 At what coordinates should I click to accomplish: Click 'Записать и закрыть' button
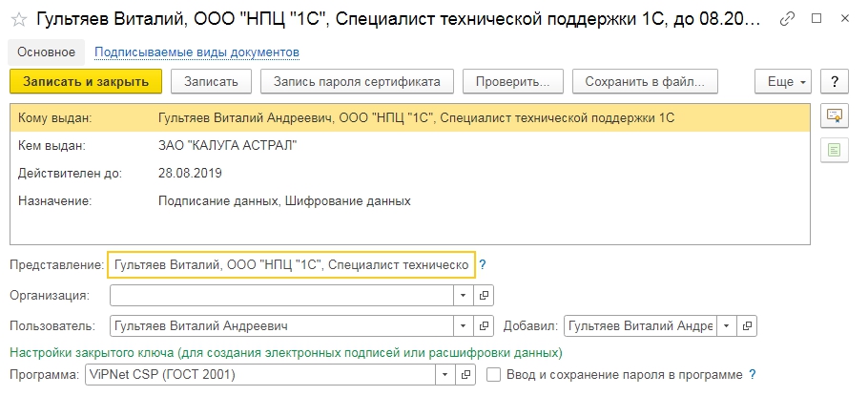point(86,82)
